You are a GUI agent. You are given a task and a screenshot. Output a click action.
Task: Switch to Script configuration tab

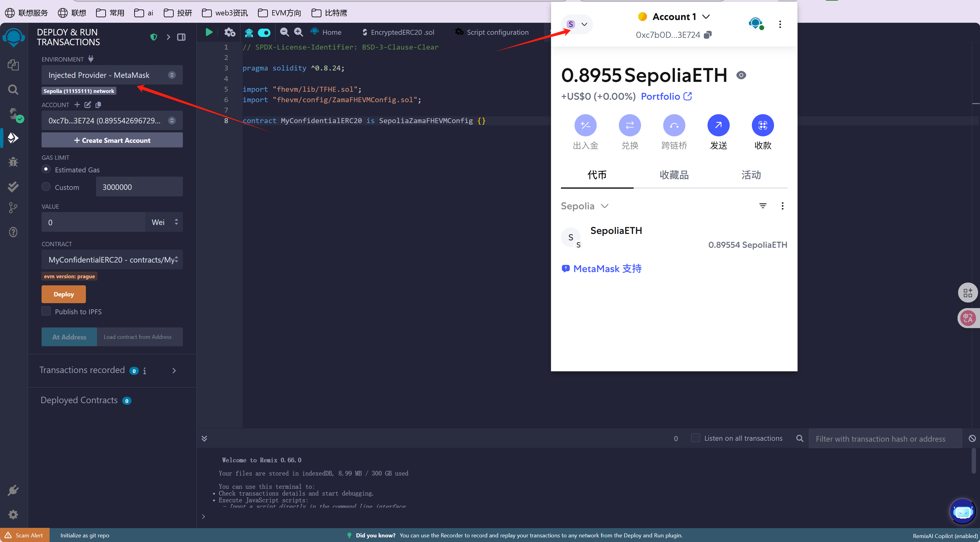492,32
